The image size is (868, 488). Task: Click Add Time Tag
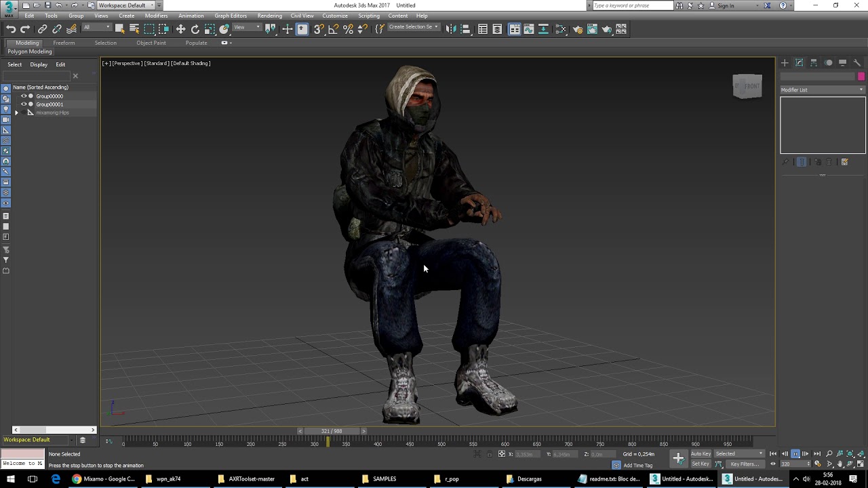(637, 465)
